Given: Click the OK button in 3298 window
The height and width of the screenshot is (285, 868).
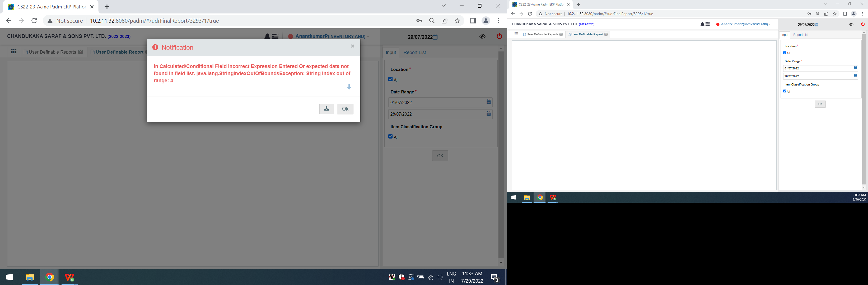Looking at the screenshot, I should coord(820,104).
